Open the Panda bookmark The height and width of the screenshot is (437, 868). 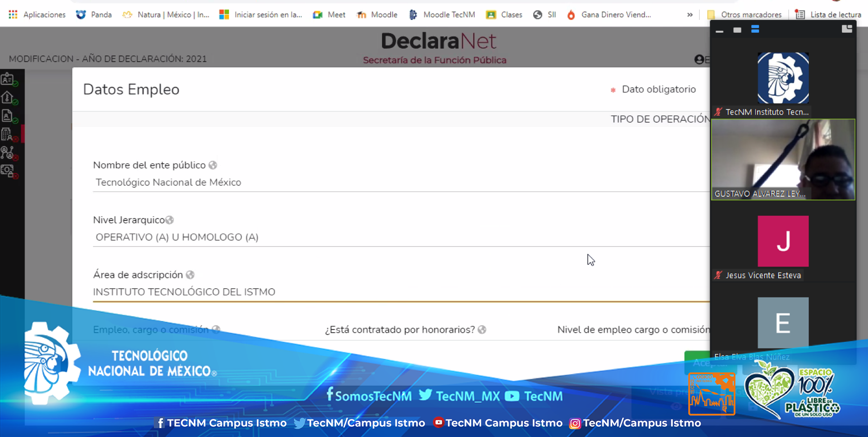[94, 15]
